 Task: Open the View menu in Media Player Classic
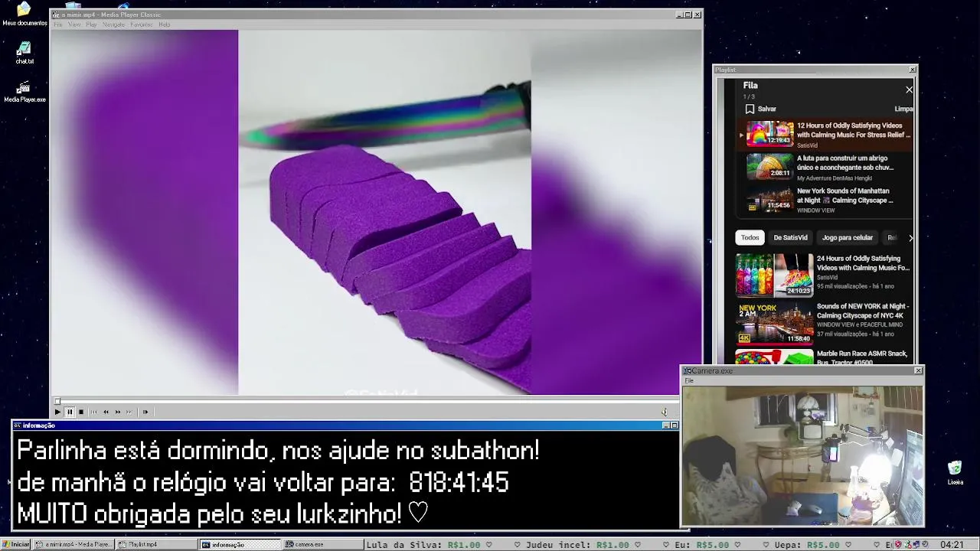point(74,24)
